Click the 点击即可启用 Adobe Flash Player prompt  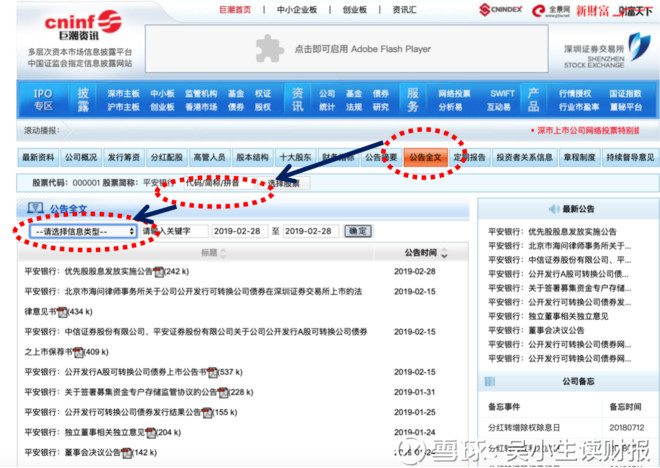tap(362, 49)
